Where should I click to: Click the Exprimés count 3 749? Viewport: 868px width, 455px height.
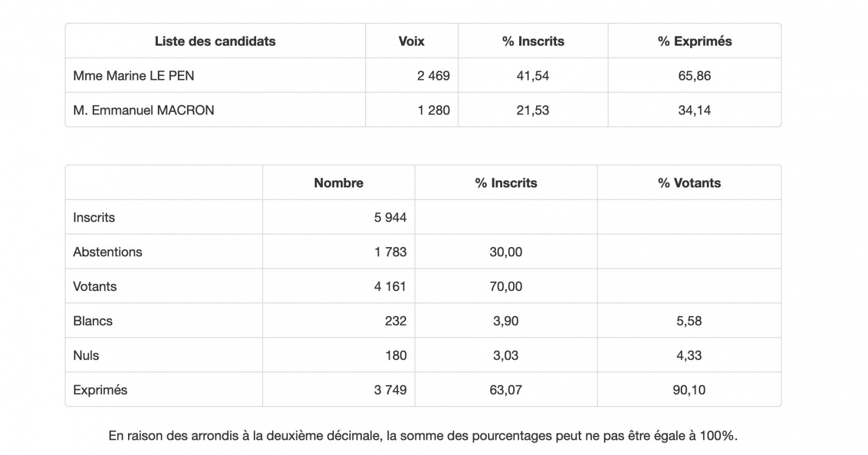click(x=390, y=390)
